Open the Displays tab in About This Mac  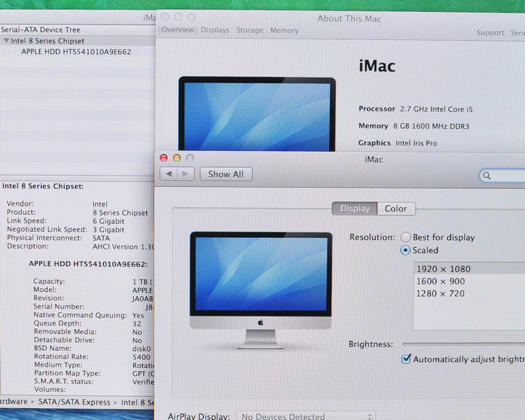[x=215, y=30]
